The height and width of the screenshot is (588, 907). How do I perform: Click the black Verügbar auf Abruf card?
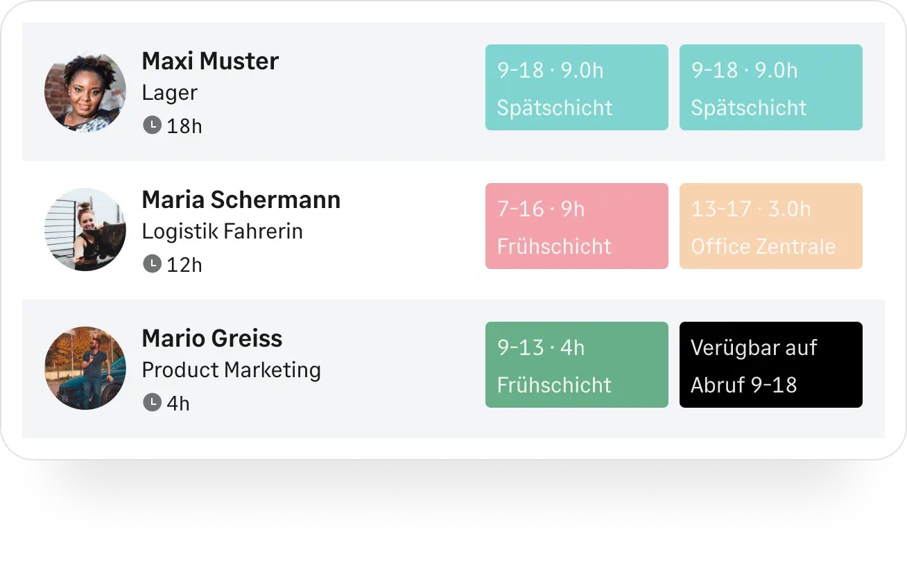coord(771,365)
